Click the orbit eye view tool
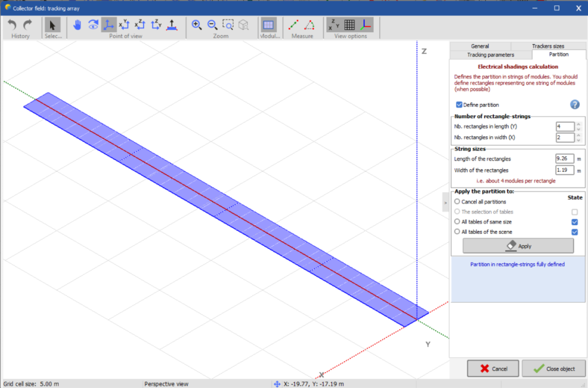Screen dimensions: 588x388 pyautogui.click(x=93, y=25)
